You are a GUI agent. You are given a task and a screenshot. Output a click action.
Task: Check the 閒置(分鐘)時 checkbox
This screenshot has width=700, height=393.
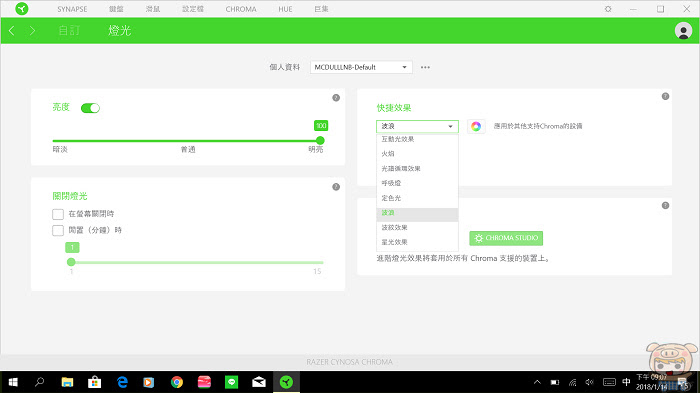coord(58,230)
